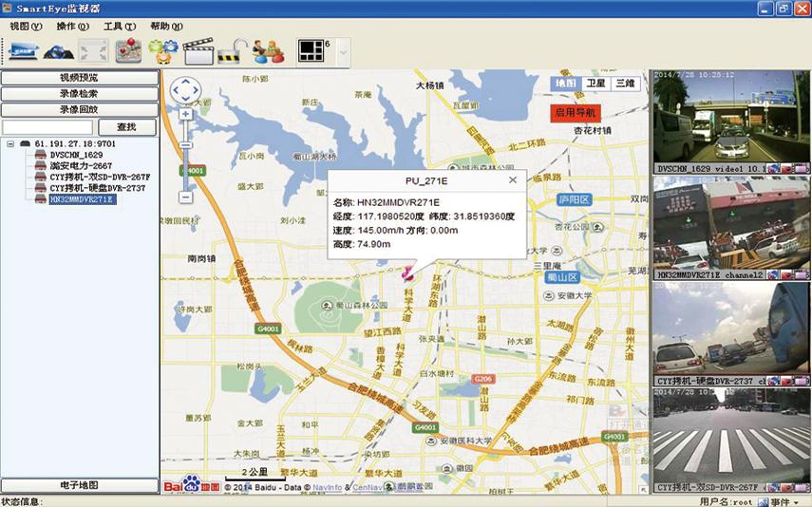Collapse the 61.191.27.18:9701 server node
Viewport: 812px width, 507px height.
[10, 144]
